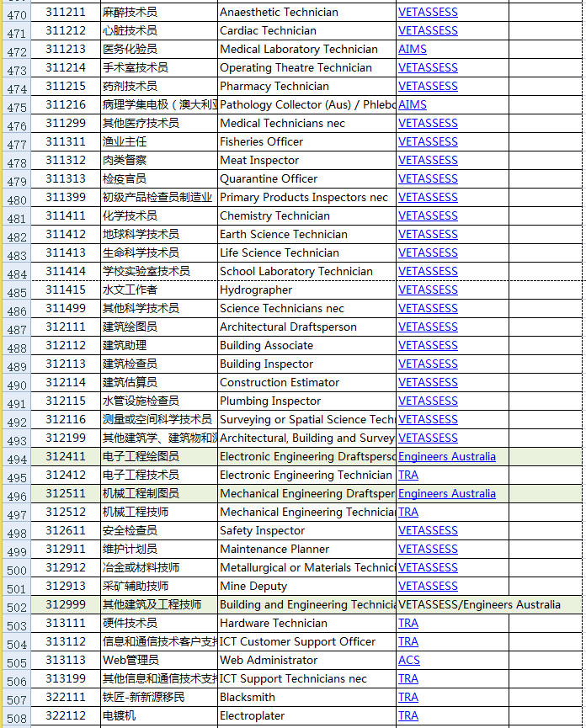Select cell 'Earth Science Technician'
The height and width of the screenshot is (728, 586).
[x=306, y=235]
